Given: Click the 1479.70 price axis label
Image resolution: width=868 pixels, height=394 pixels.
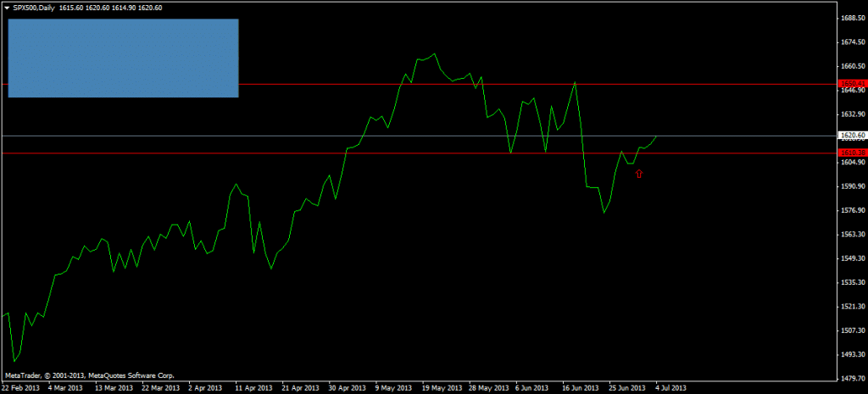Looking at the screenshot, I should pos(853,379).
